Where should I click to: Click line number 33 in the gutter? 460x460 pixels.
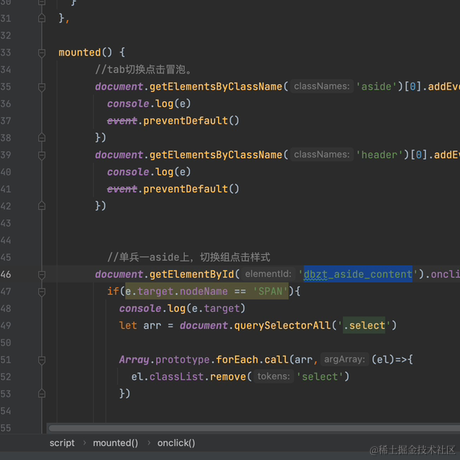coord(6,52)
